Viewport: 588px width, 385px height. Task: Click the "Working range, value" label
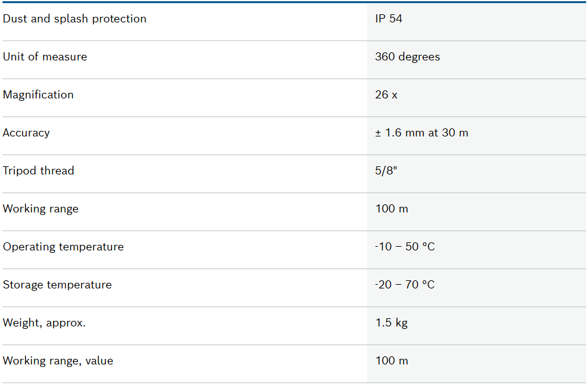click(58, 361)
